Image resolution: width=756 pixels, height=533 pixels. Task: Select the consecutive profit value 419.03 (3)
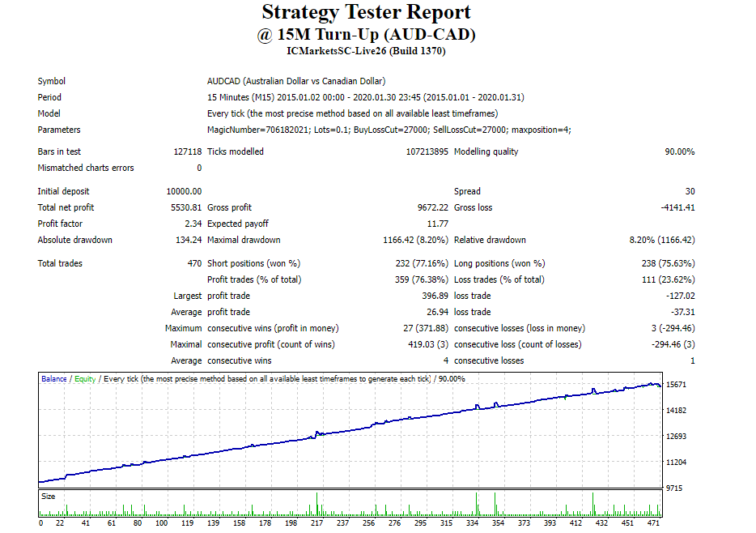click(428, 344)
